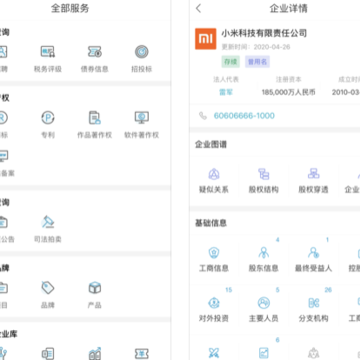
Task: Tap registered capital value 185,000万人民币
Action: pyautogui.click(x=288, y=92)
